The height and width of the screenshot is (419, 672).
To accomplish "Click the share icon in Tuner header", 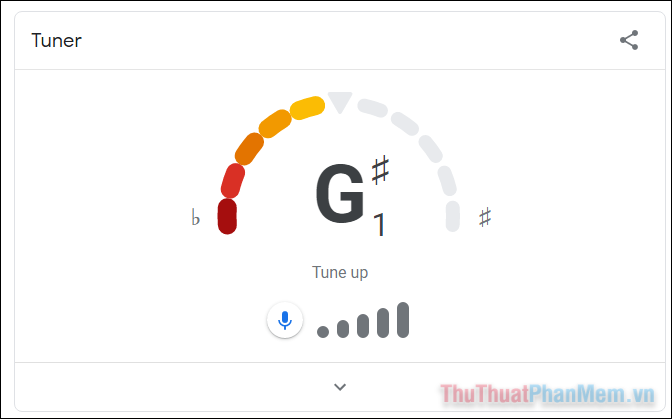I will [x=629, y=41].
